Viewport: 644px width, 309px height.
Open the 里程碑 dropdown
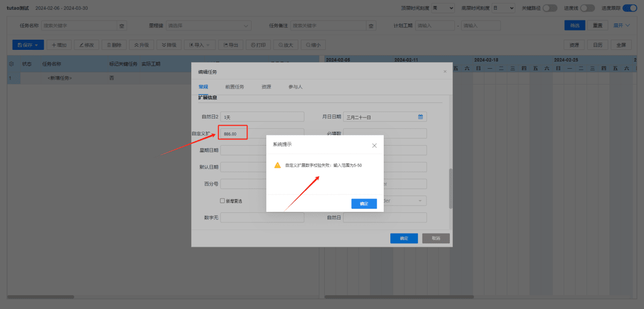pyautogui.click(x=208, y=25)
